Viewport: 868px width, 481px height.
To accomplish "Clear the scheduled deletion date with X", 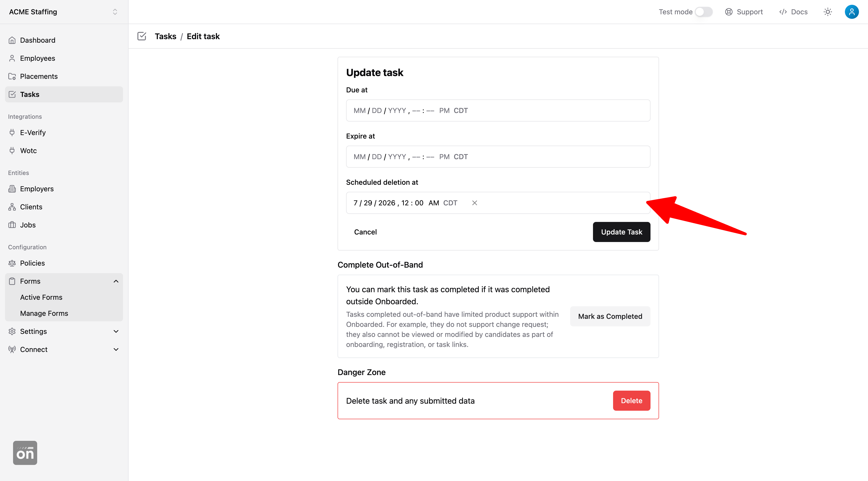I will [x=474, y=203].
